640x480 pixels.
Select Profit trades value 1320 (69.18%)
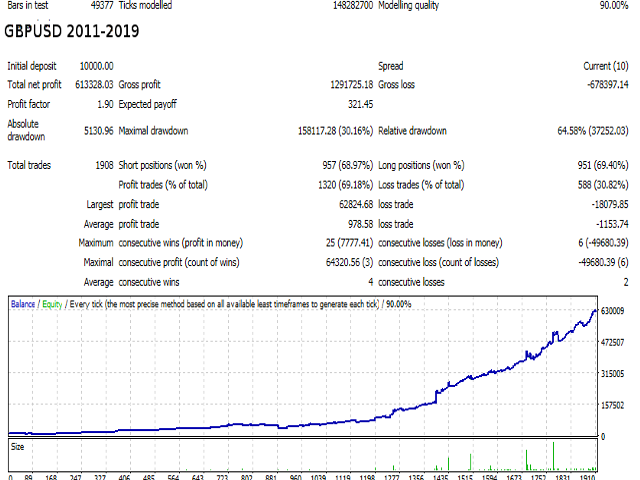(x=345, y=185)
